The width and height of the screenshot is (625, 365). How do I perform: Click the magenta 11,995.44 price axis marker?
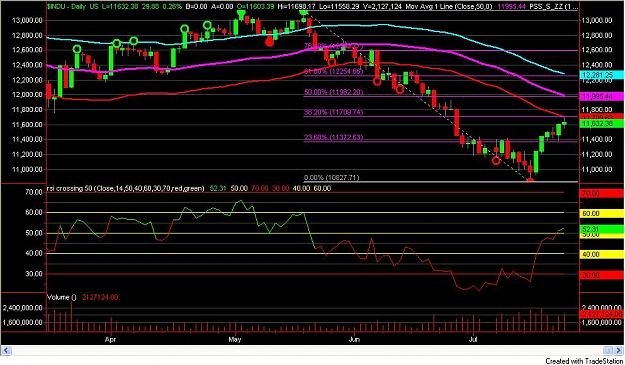pos(601,96)
